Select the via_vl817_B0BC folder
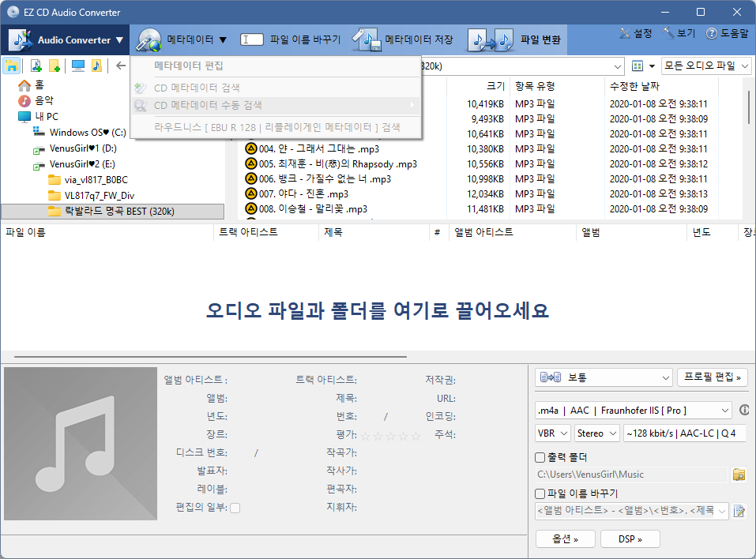756x559 pixels. coord(88,180)
